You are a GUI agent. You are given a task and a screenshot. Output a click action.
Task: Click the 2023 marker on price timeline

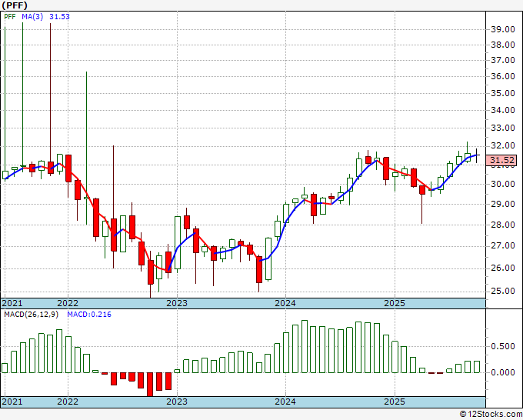tap(177, 303)
